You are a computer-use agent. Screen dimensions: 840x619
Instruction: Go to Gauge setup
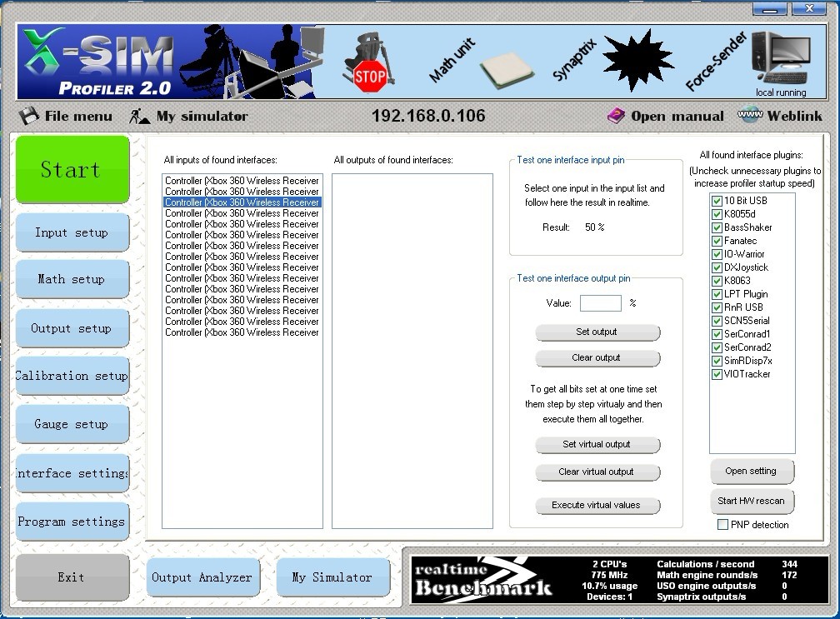(72, 424)
